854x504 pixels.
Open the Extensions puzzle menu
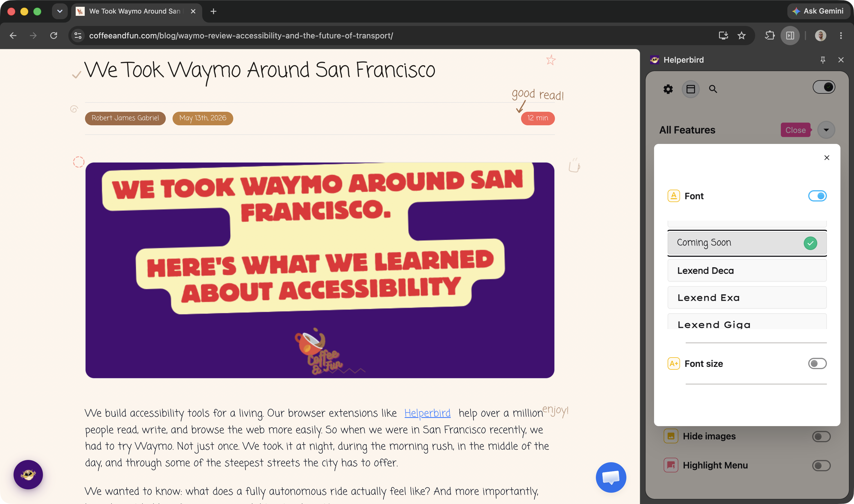pos(769,36)
